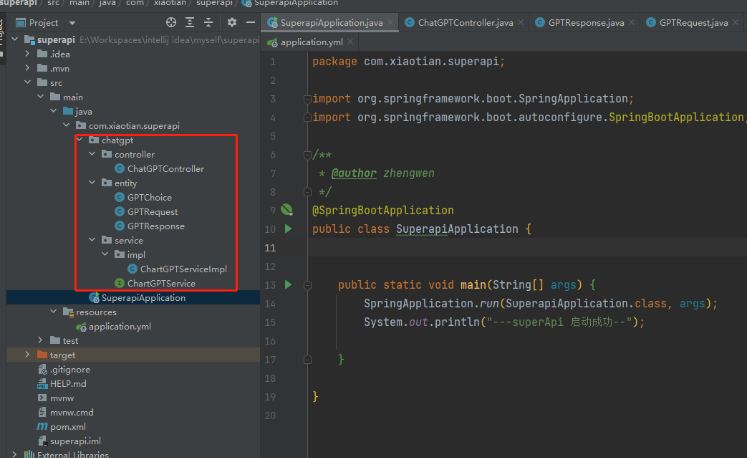Open ChartGPTServiceImpl class in tree
Screen dimensions: 749x458
point(183,269)
